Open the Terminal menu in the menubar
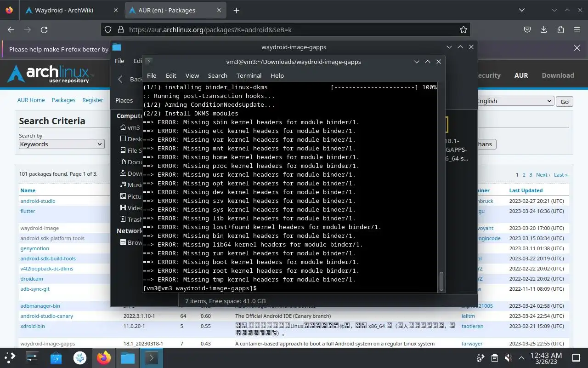The image size is (588, 368). coord(249,75)
